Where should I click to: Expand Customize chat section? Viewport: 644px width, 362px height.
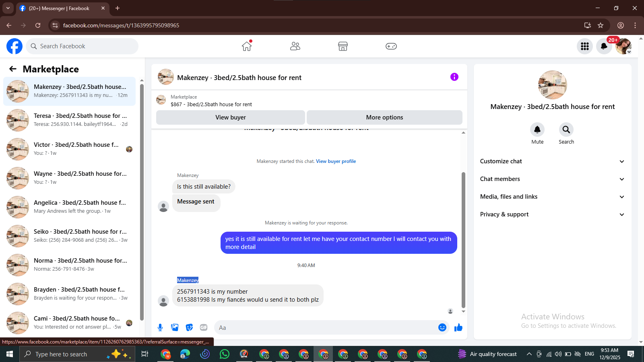552,161
